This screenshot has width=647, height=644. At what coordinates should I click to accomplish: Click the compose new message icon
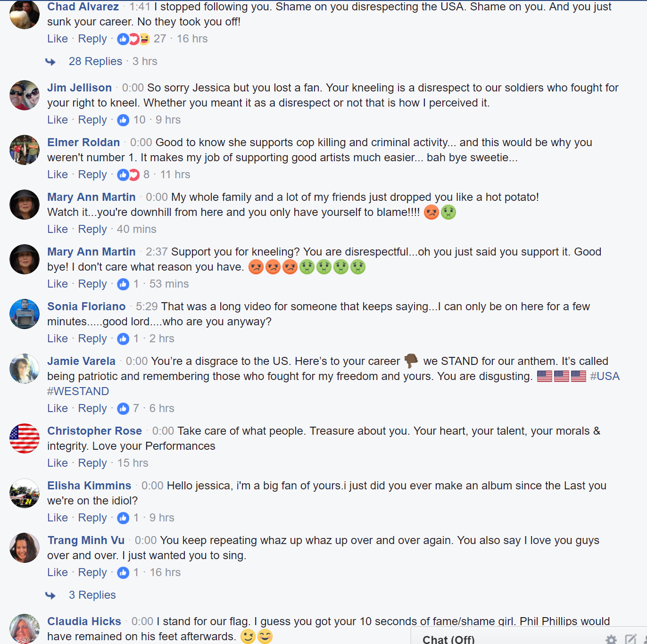[630, 639]
